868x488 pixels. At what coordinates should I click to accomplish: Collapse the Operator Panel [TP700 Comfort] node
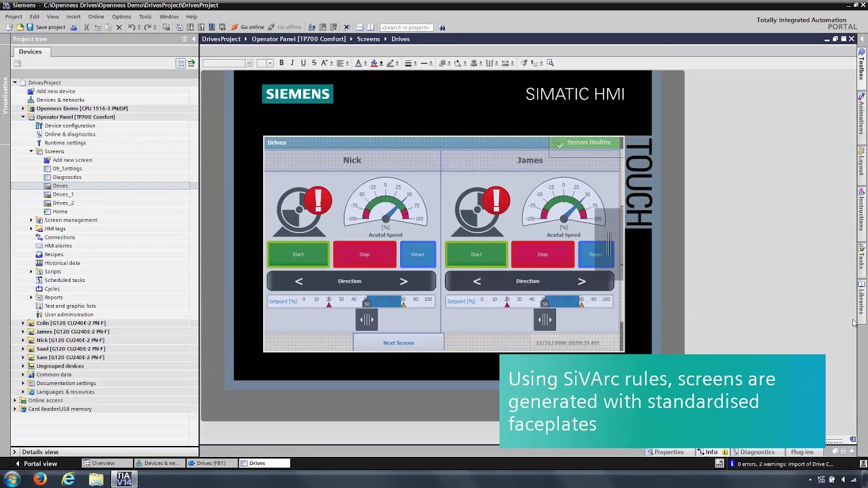tap(22, 117)
